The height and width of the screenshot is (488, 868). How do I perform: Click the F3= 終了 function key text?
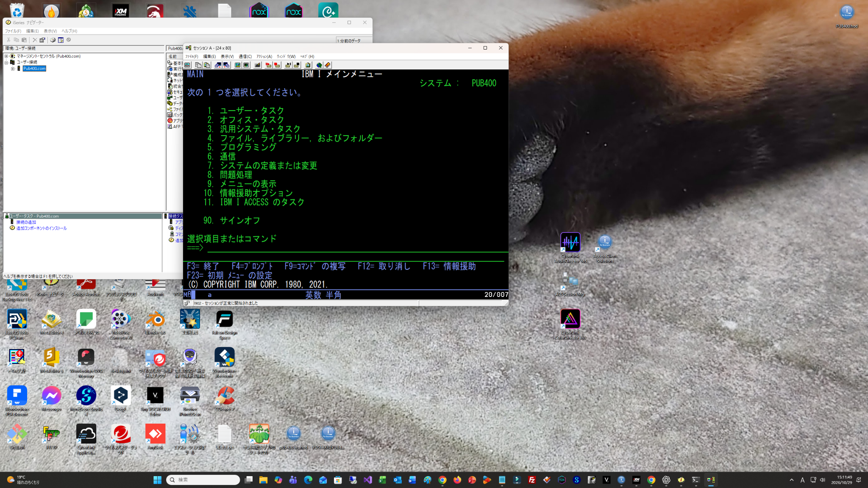coord(203,266)
